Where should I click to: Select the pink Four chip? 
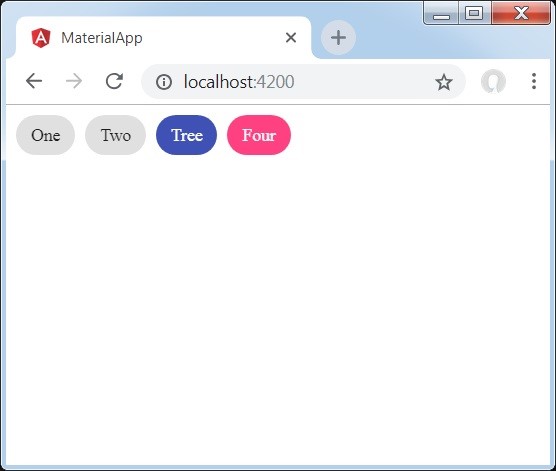pyautogui.click(x=259, y=135)
